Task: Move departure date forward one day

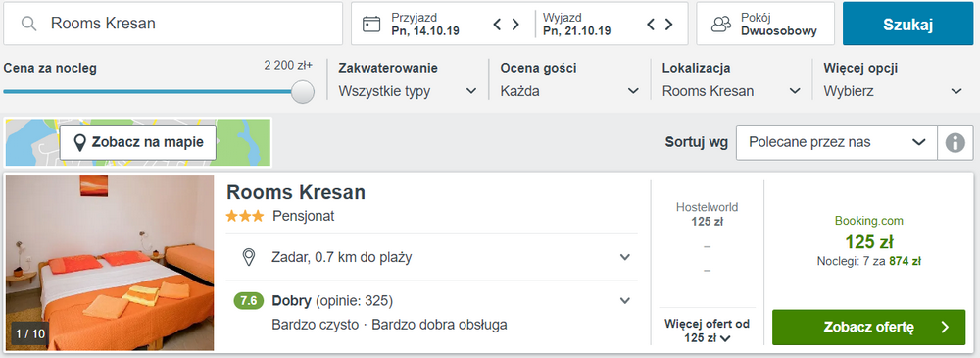Action: [668, 25]
